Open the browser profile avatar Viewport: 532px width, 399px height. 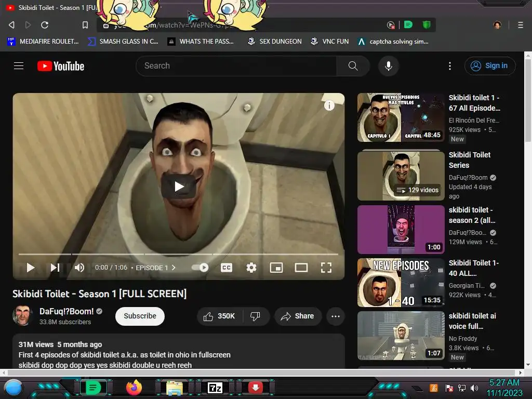point(497,25)
